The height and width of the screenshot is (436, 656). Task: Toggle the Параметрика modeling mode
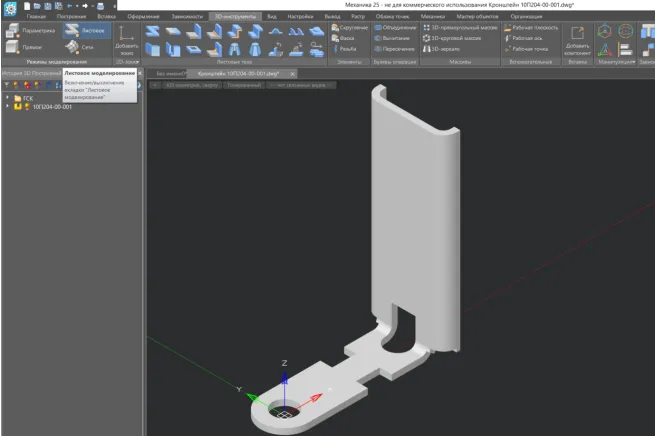coord(30,30)
